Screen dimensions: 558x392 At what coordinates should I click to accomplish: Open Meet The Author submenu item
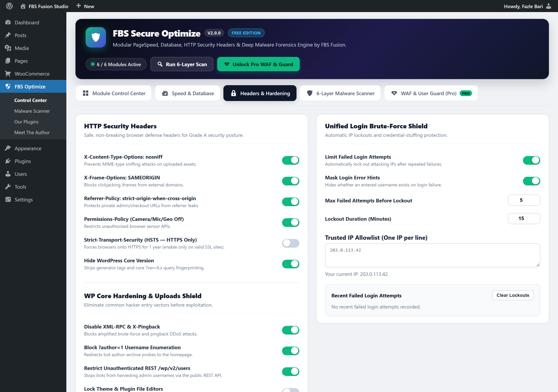[x=32, y=133]
